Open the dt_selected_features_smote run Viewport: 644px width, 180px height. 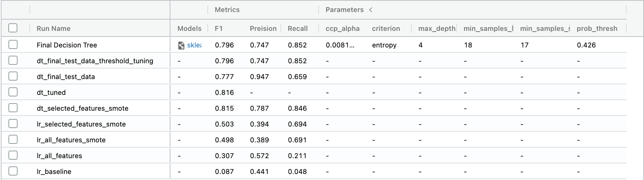[x=82, y=108]
